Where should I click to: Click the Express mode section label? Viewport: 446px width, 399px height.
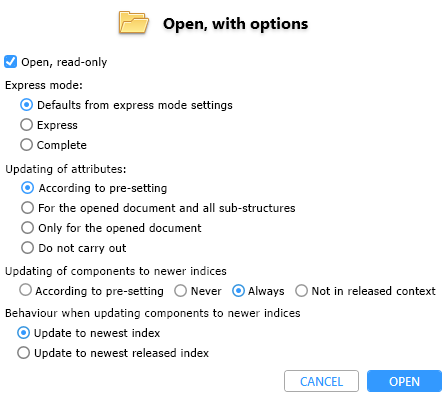click(x=44, y=85)
